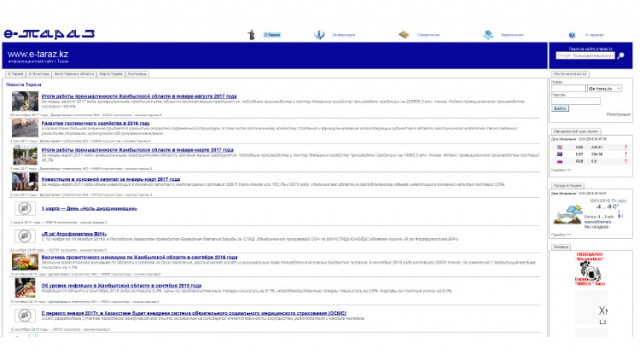Click the search magnifier icon in blue banner

[x=621, y=56]
